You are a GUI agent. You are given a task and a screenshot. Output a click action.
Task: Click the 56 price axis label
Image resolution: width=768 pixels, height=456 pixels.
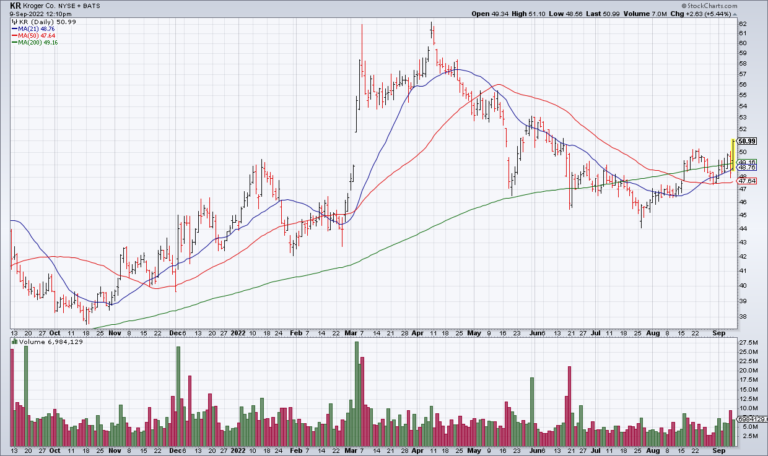(x=743, y=84)
